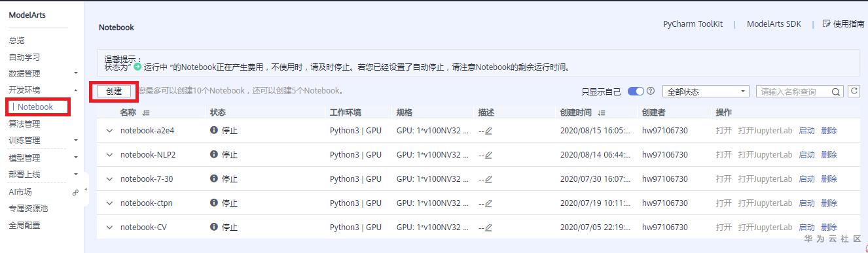Expand row details for notebook-CV

109,228
